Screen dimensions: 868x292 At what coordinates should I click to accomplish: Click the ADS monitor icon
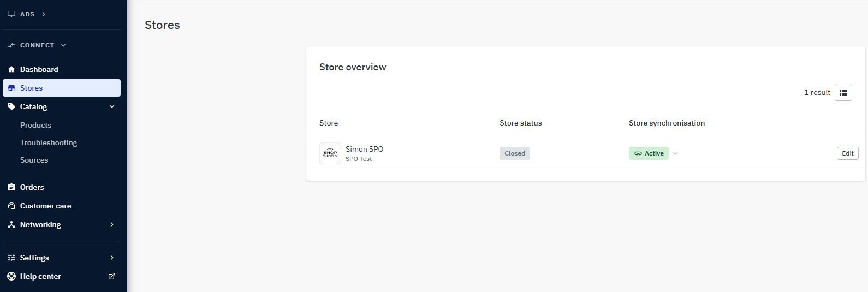click(11, 14)
